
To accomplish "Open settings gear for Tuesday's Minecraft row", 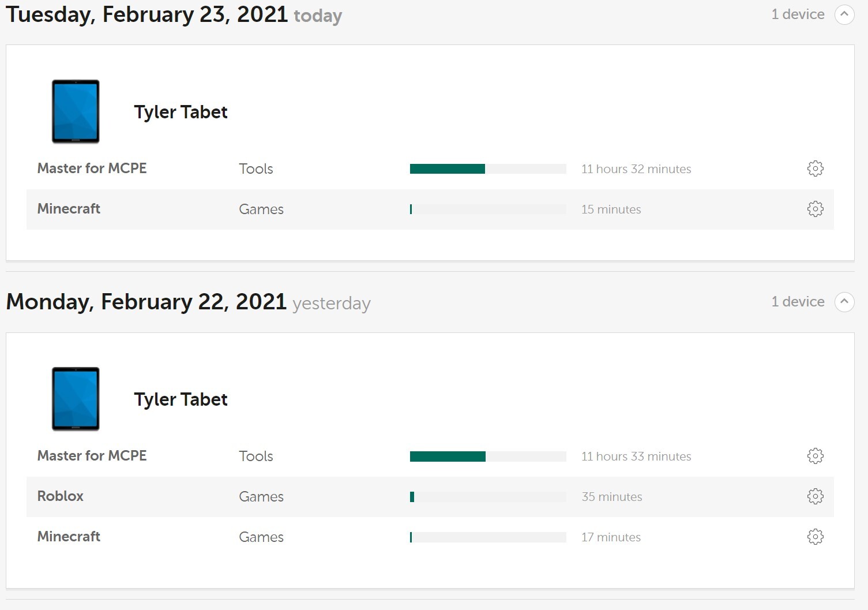I will click(815, 209).
